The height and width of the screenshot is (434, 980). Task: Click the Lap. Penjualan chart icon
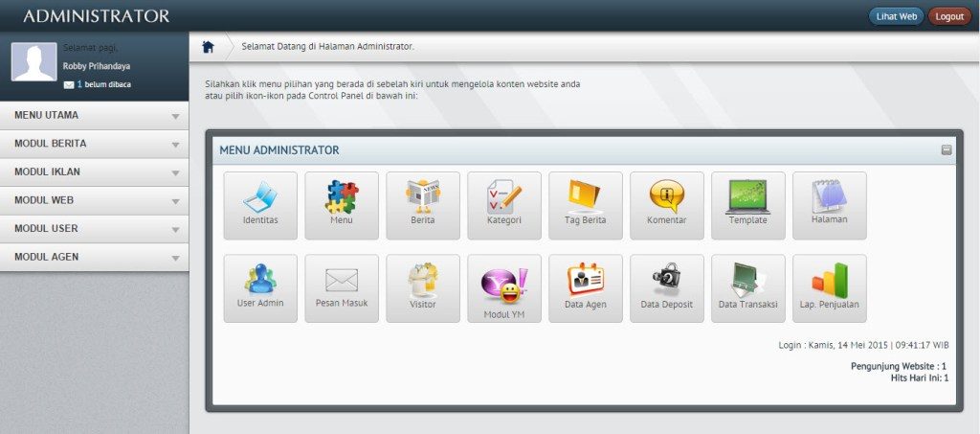pos(830,287)
